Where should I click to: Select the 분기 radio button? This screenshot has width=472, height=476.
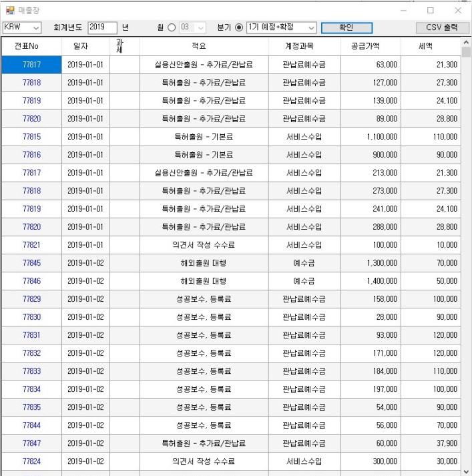(x=239, y=27)
